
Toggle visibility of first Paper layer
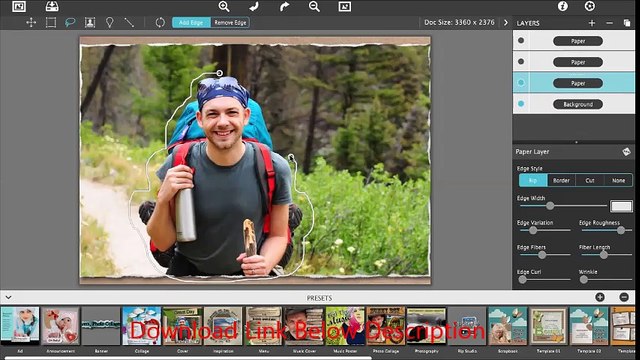[521, 40]
